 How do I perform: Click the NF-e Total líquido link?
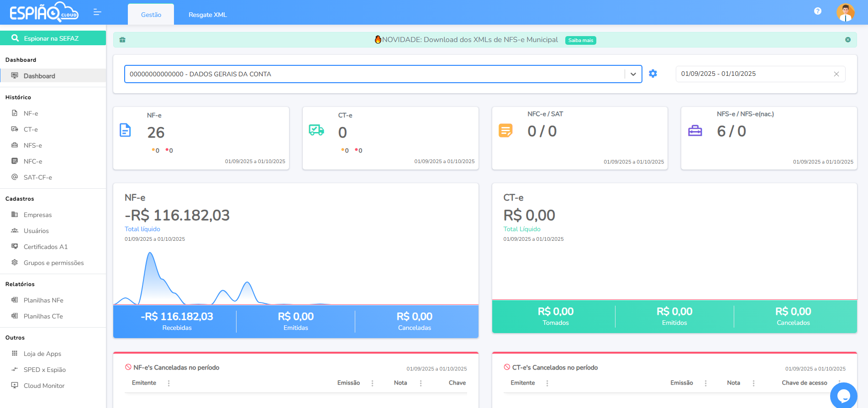pos(142,229)
